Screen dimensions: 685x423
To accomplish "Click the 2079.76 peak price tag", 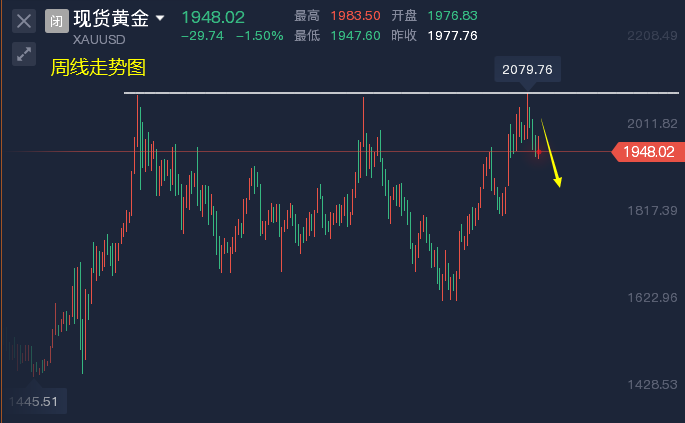I will point(528,69).
